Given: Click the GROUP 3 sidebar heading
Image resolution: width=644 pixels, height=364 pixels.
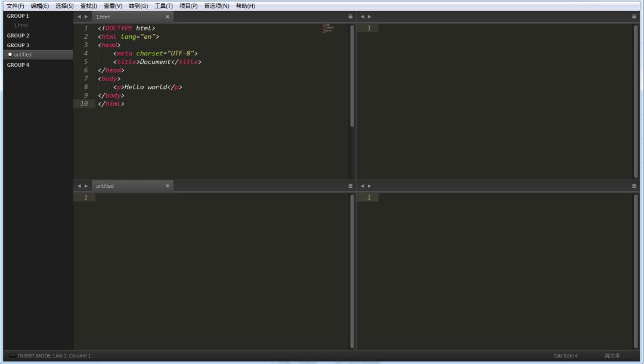Looking at the screenshot, I should (18, 45).
